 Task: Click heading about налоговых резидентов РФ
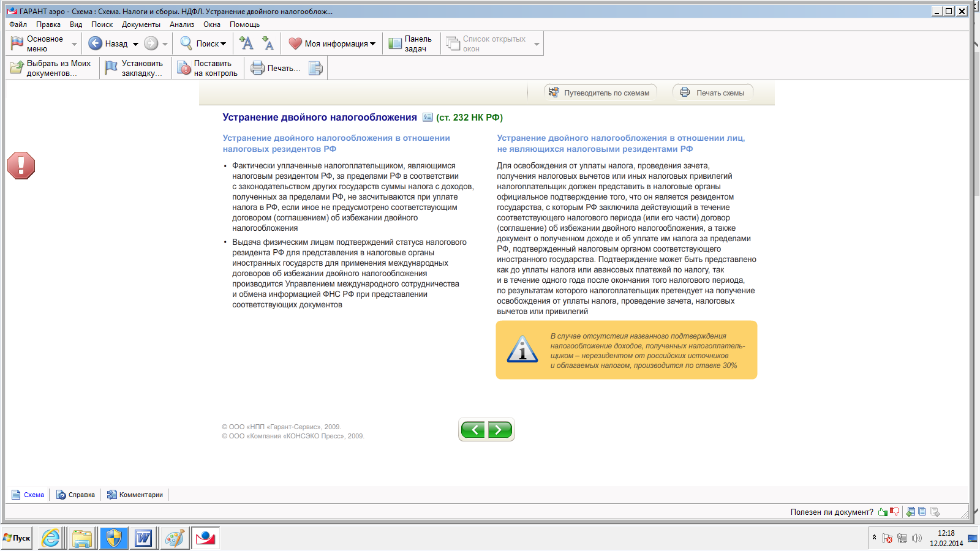pyautogui.click(x=336, y=143)
